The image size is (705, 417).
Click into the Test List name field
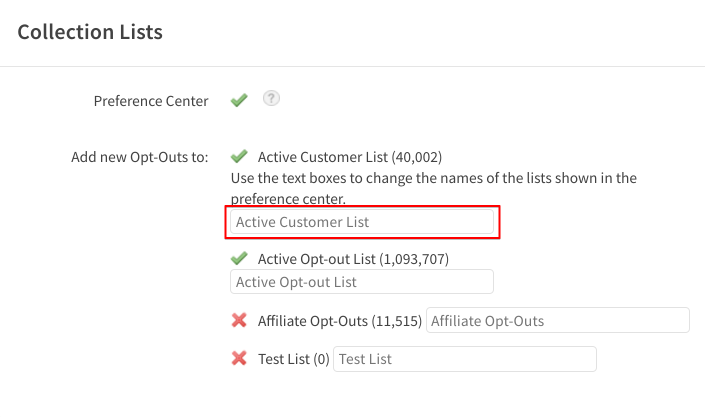[465, 359]
